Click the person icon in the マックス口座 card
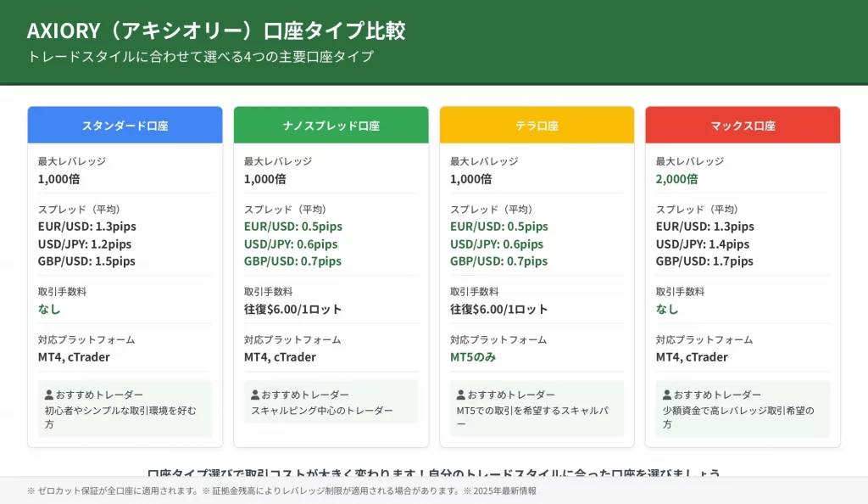Image resolution: width=868 pixels, height=504 pixels. click(667, 395)
